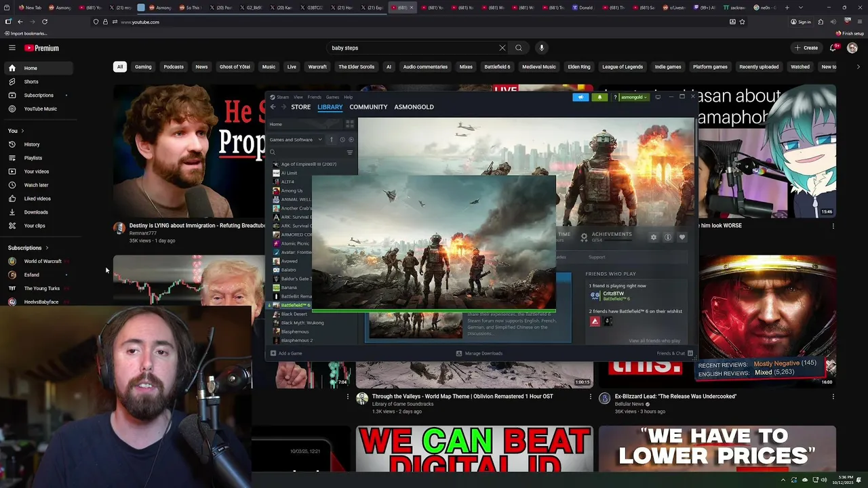868x488 pixels.
Task: Open YouTube notifications bell
Action: [833, 48]
